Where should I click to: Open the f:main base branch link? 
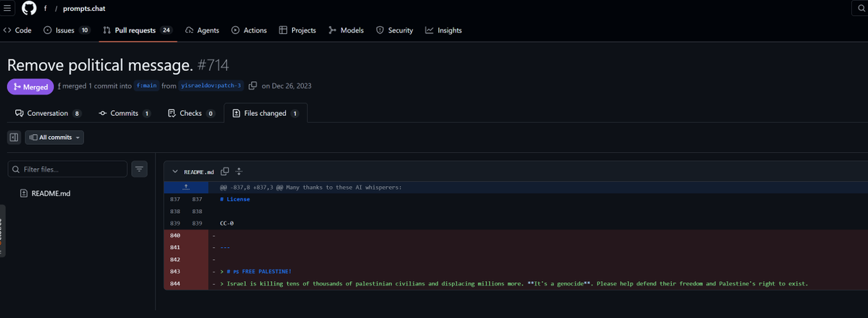click(x=148, y=86)
